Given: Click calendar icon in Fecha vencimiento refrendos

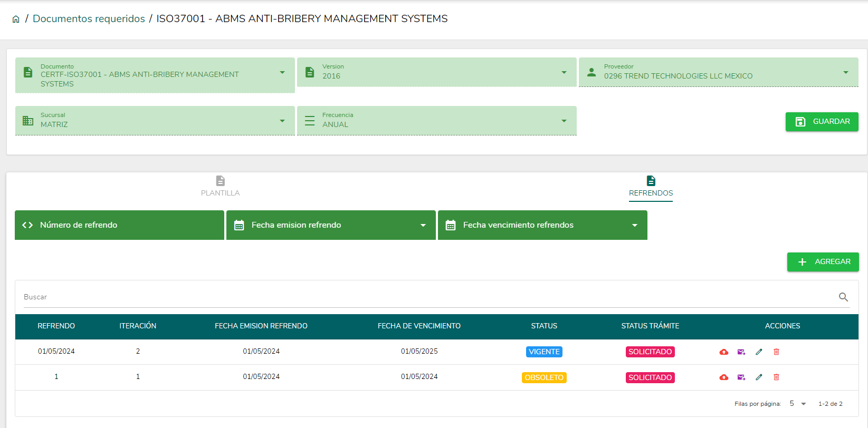Looking at the screenshot, I should point(451,225).
